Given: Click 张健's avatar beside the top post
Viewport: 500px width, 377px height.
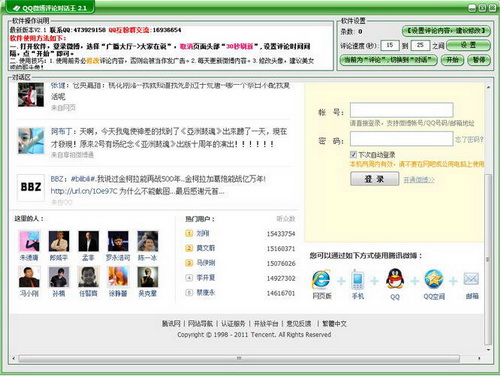Looking at the screenshot, I should point(31,95).
